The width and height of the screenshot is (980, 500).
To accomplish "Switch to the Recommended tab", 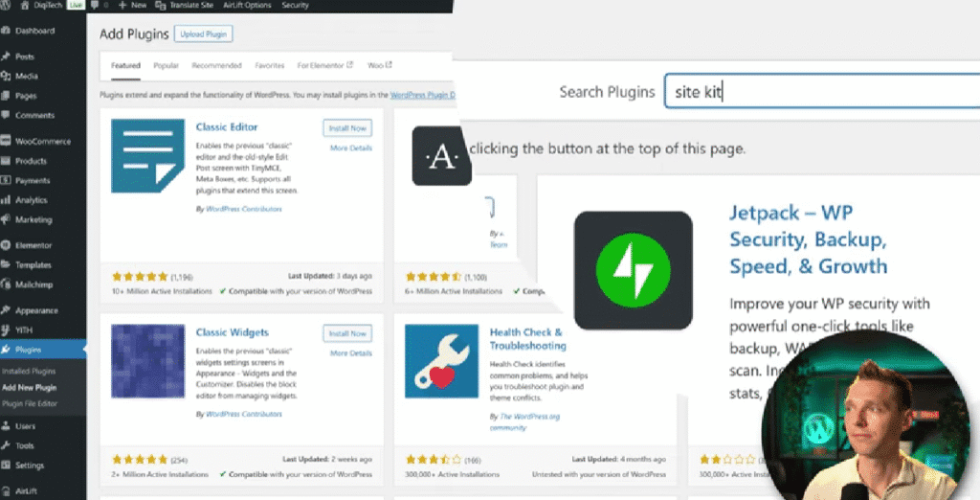I will click(217, 65).
